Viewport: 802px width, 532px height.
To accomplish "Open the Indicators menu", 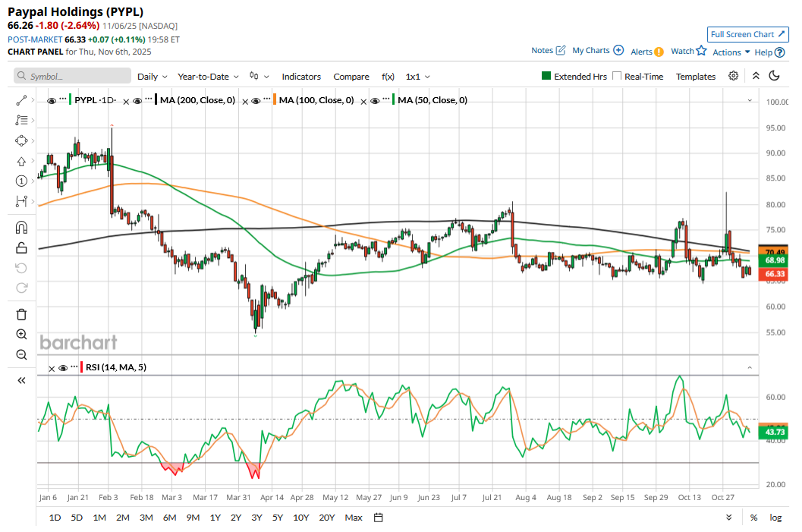I will tap(301, 77).
